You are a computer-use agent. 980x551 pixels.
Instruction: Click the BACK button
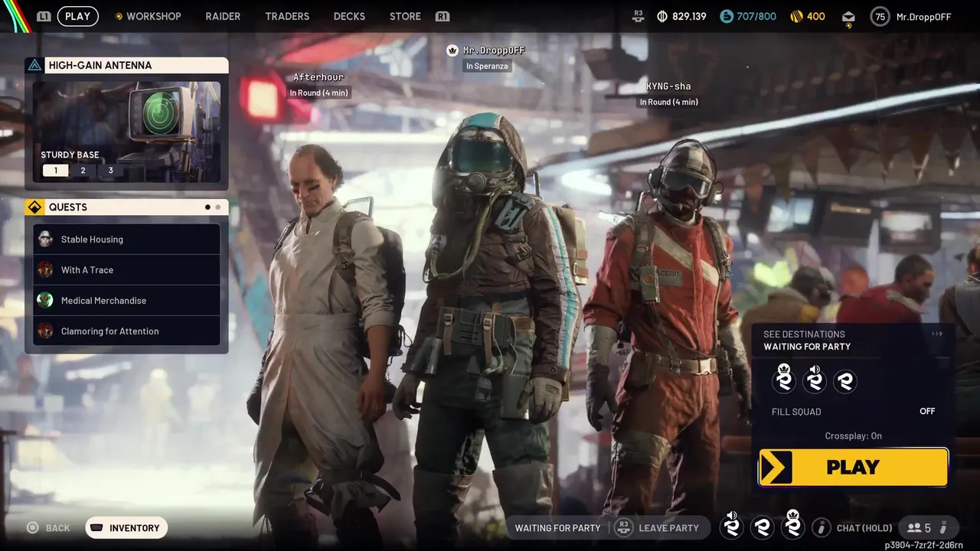48,528
